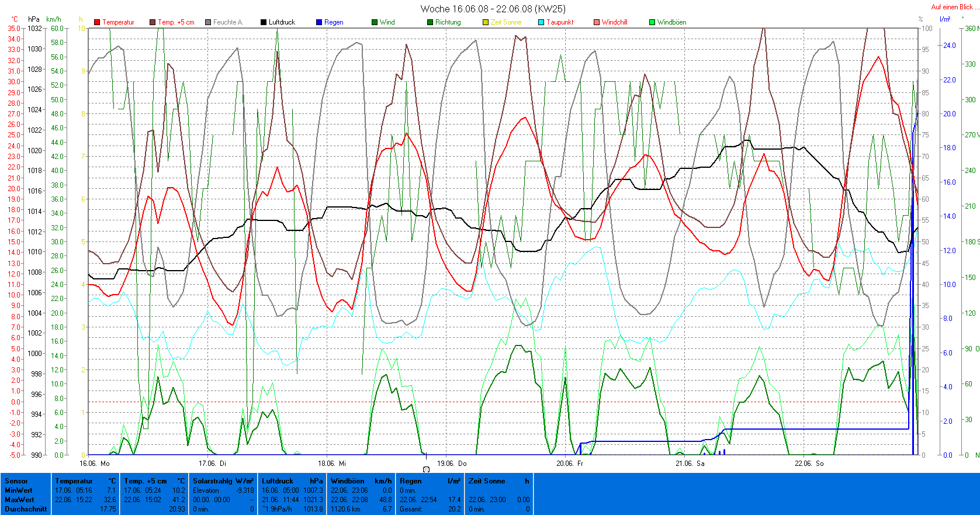Click the Windchill legend label
980x515 pixels.
[614, 22]
